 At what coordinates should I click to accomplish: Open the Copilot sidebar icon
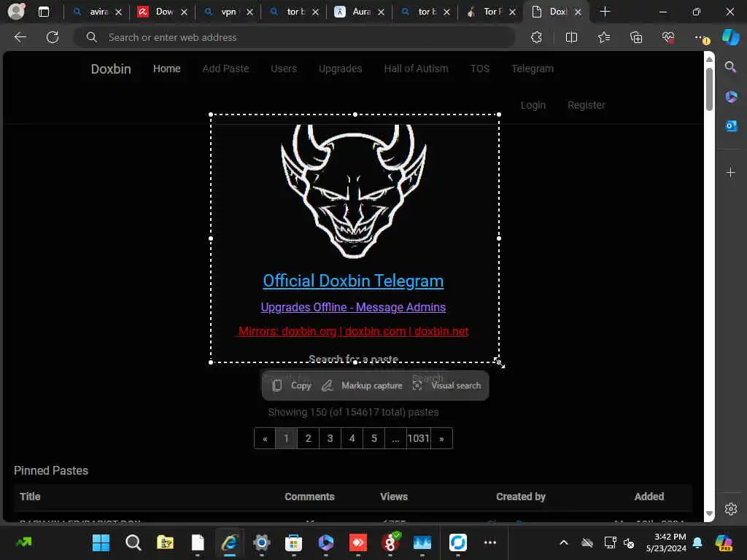(x=730, y=37)
